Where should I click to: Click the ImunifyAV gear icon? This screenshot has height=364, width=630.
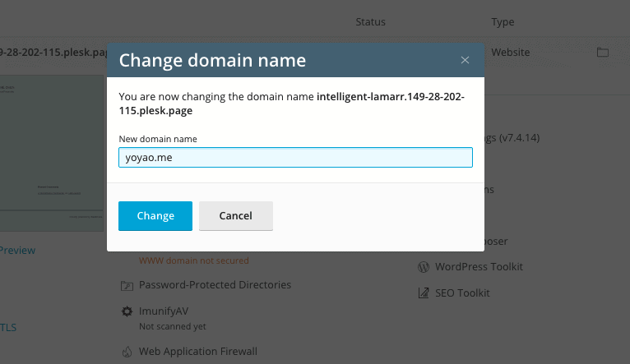point(127,311)
